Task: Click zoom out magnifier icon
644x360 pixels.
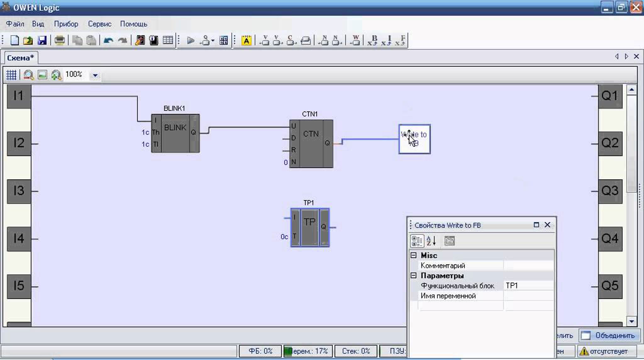Action: tap(28, 75)
